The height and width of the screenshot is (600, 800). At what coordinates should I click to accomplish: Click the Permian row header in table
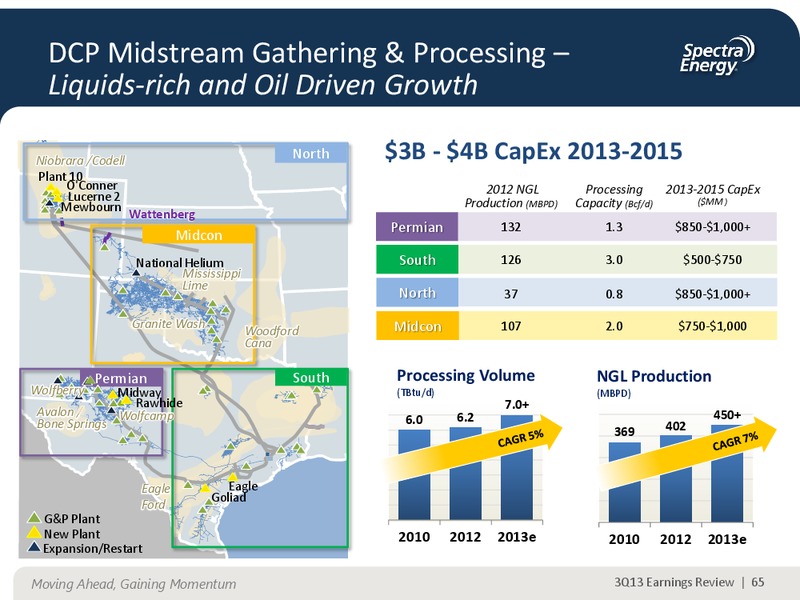pyautogui.click(x=417, y=227)
